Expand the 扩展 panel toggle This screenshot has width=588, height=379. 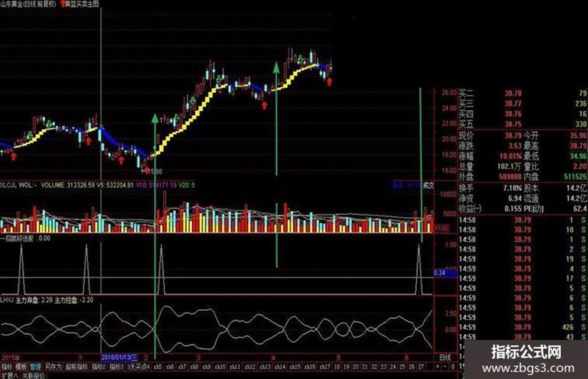(x=9, y=376)
